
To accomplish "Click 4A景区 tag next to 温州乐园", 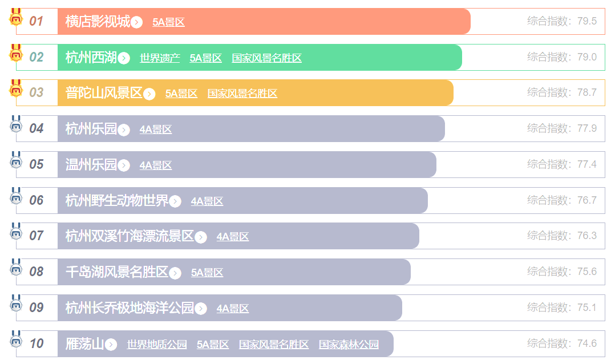I will (x=156, y=165).
